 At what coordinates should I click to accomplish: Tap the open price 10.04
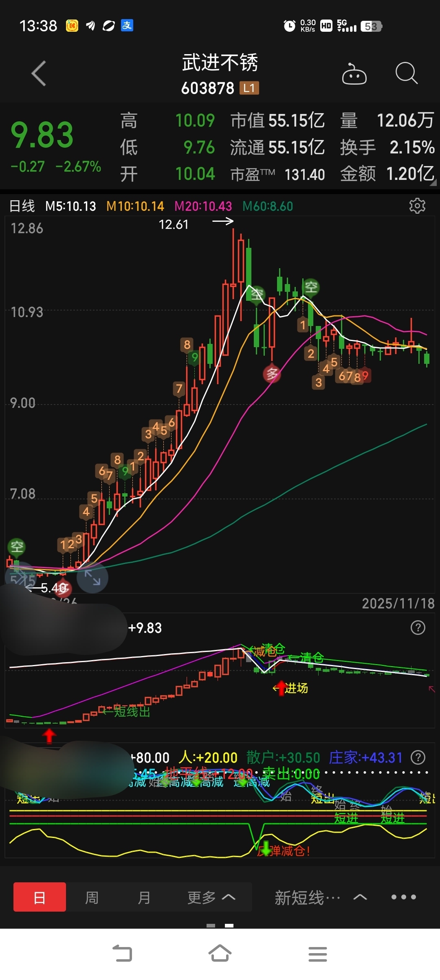coord(195,174)
